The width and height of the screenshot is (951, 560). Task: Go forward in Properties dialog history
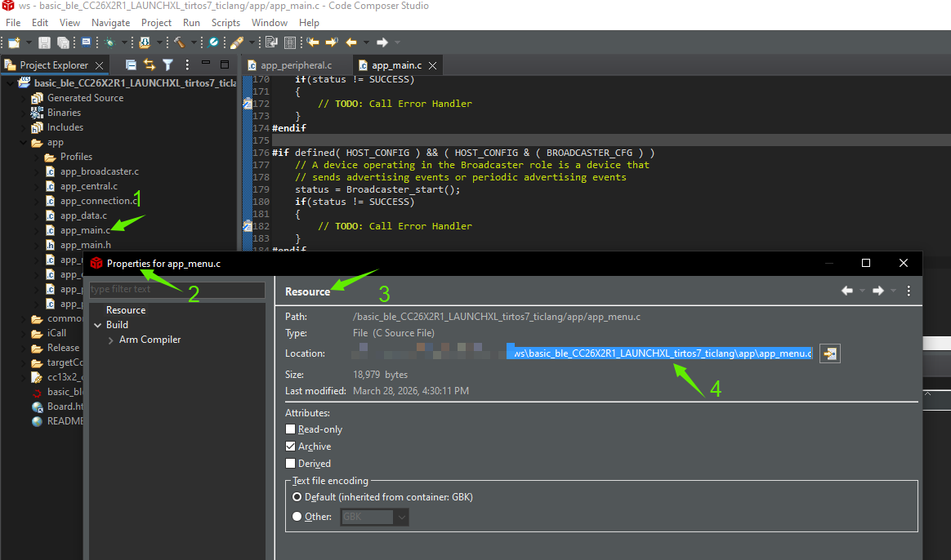(x=877, y=291)
